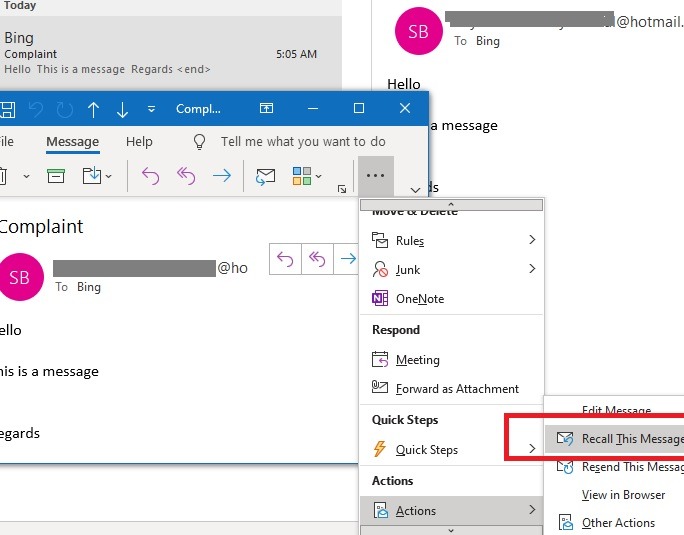Open the Delete dropdown arrow

[26, 176]
